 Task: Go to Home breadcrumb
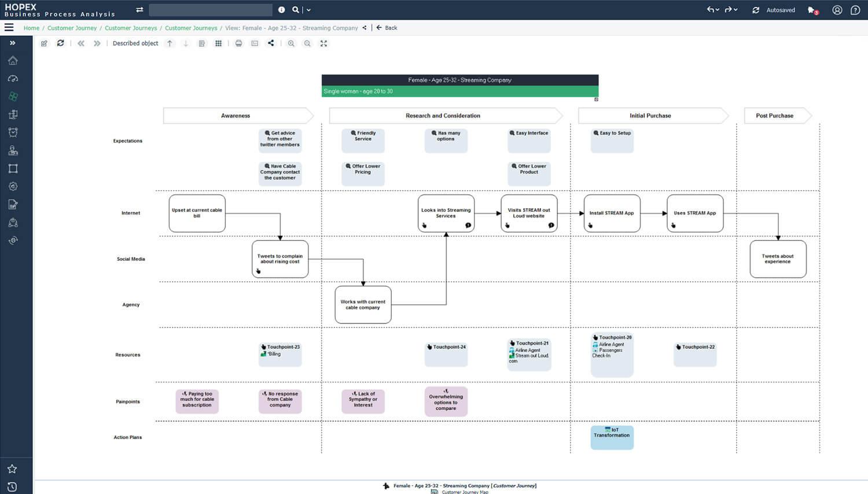click(x=31, y=28)
